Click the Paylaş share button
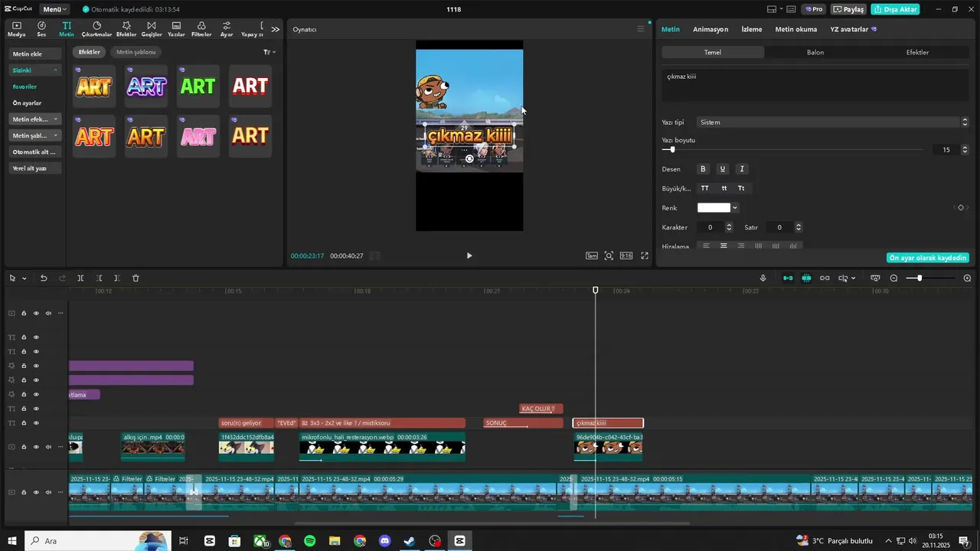Viewport: 980px width, 551px height. click(848, 9)
